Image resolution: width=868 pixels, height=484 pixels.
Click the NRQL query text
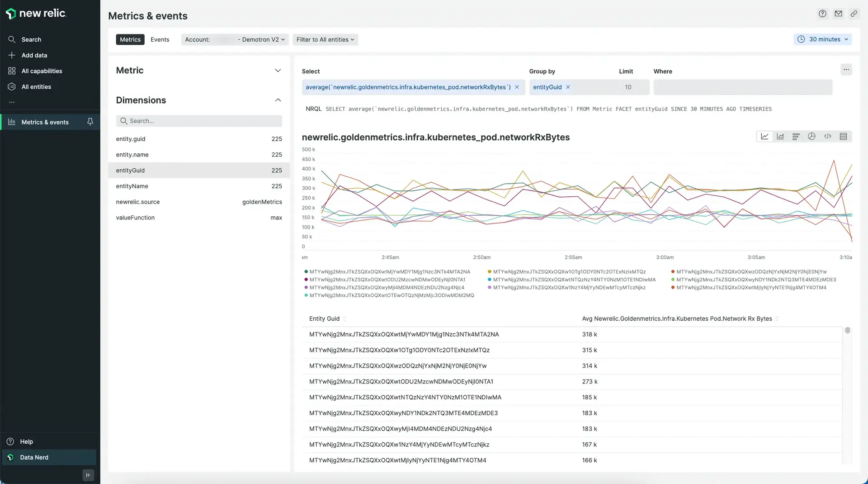click(548, 109)
